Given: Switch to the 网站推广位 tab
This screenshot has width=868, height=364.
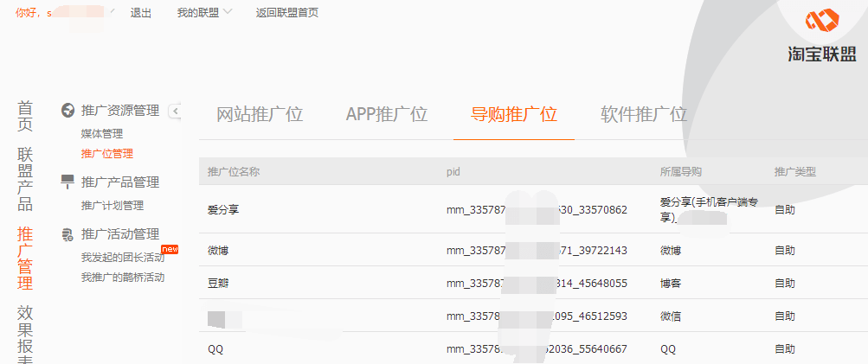Looking at the screenshot, I should (x=259, y=115).
